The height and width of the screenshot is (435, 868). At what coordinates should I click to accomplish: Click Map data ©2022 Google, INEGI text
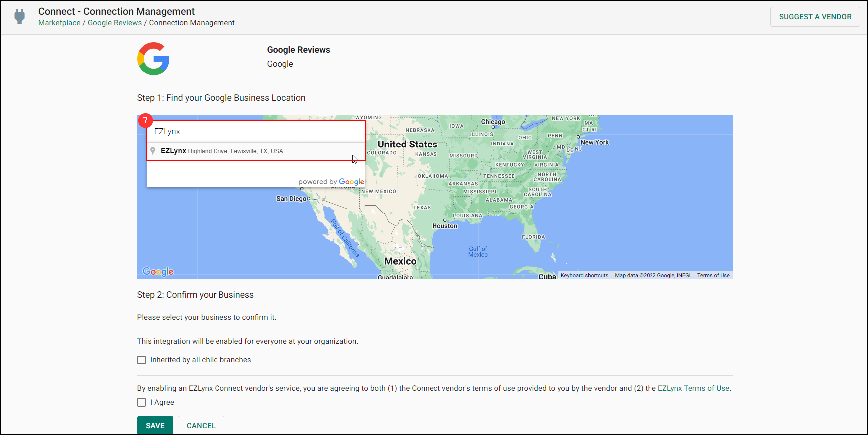click(652, 275)
